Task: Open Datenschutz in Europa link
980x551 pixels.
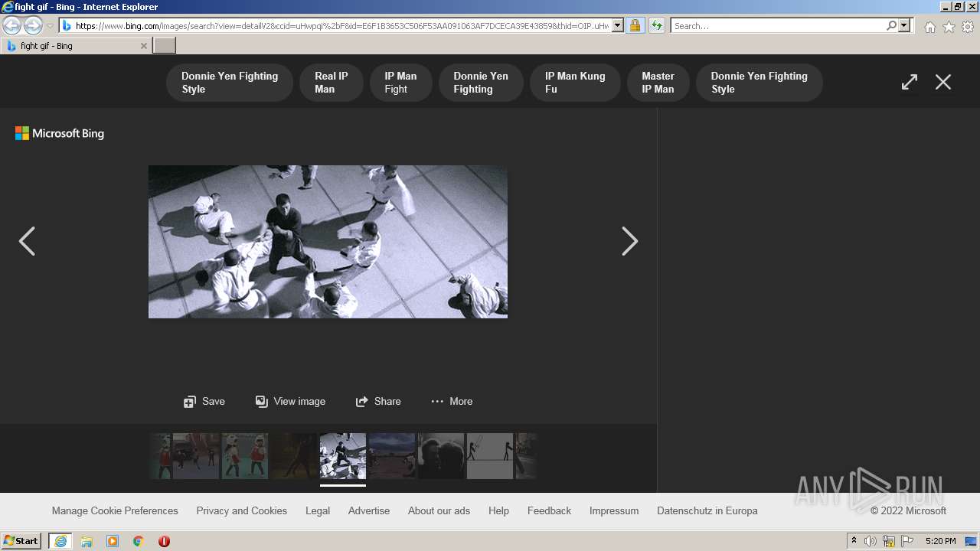Action: pos(707,510)
